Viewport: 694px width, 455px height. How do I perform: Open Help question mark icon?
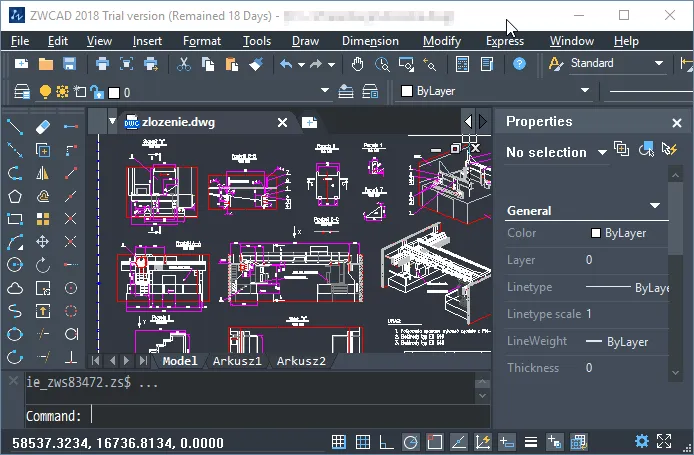519,64
